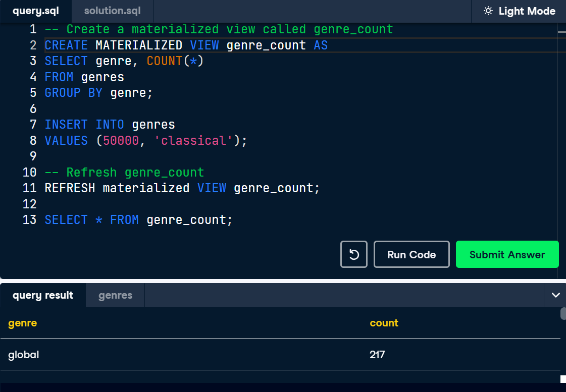The height and width of the screenshot is (392, 566).
Task: Submit Answer with the green button
Action: (x=507, y=254)
